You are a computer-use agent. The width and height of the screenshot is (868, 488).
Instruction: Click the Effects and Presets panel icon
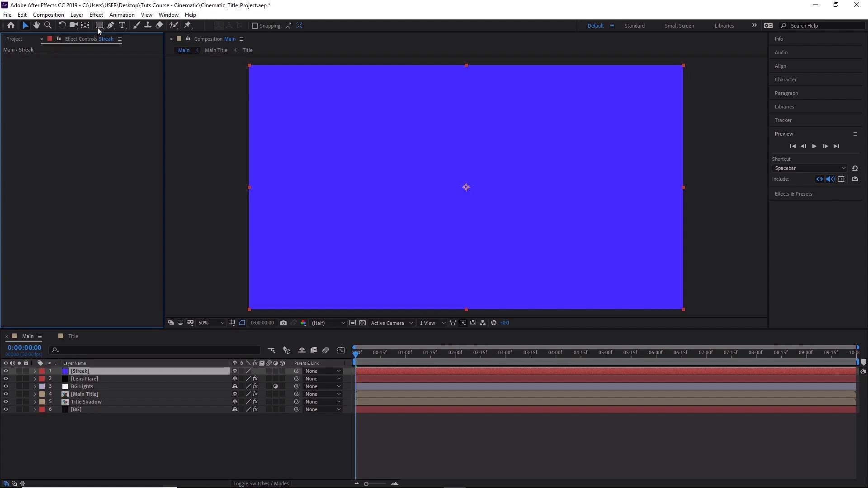click(x=793, y=194)
